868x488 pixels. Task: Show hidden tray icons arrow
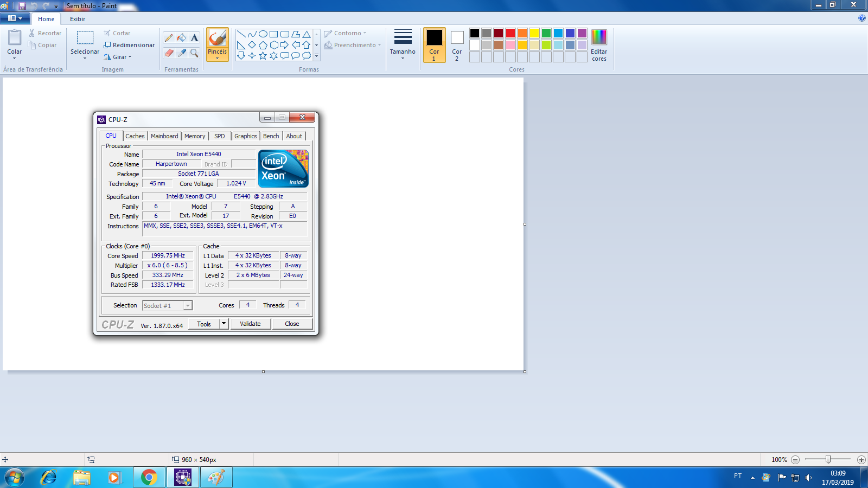tap(752, 477)
